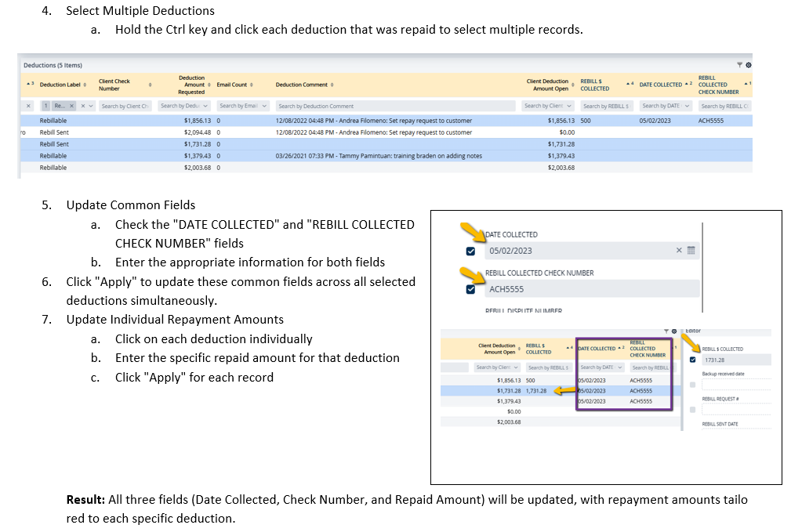Click the filter funnel icon above the wide Deductions grid
791x532 pixels.
coord(739,65)
